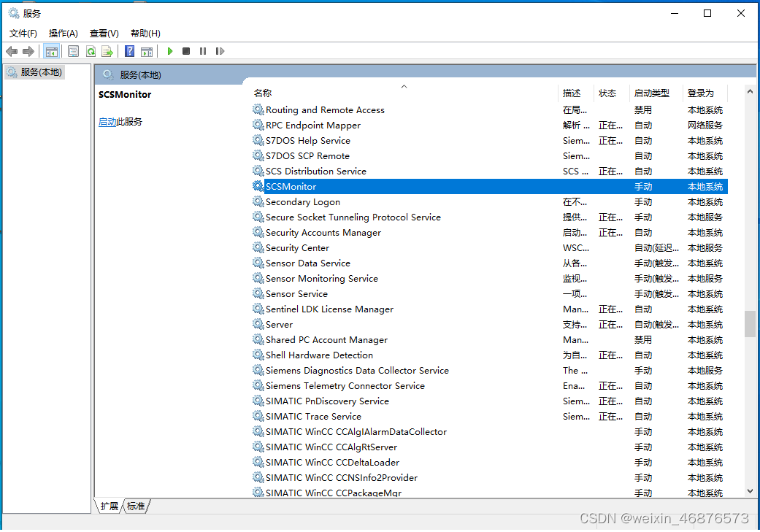Click the gear icon beside SCSMonitor row
The image size is (760, 532).
[258, 187]
